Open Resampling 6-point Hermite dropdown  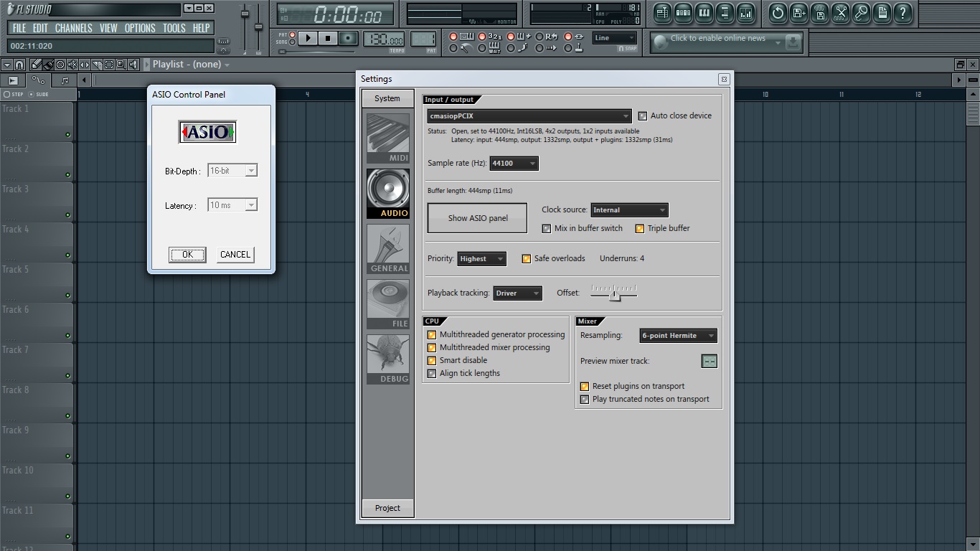pyautogui.click(x=678, y=336)
